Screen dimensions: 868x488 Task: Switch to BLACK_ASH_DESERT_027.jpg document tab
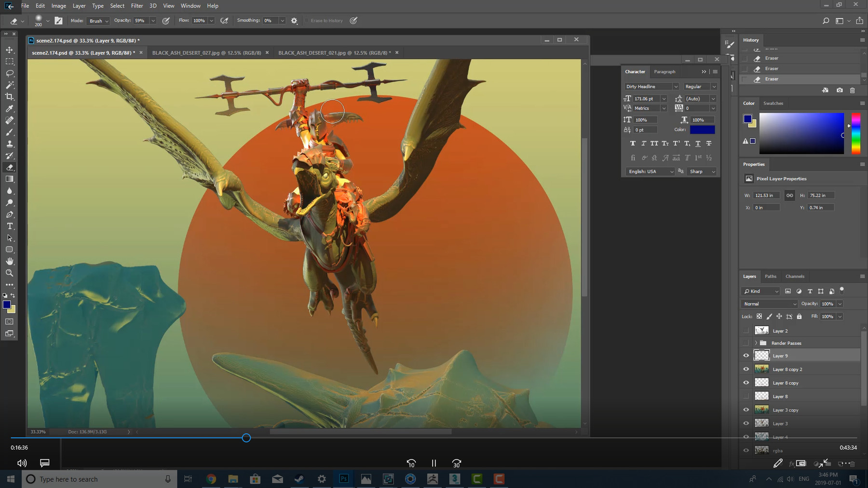(206, 53)
